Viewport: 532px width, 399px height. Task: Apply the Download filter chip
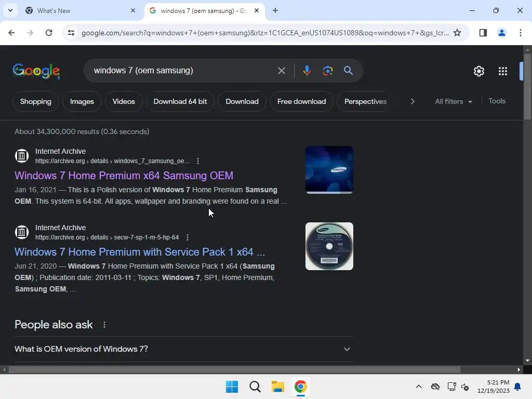coord(242,101)
